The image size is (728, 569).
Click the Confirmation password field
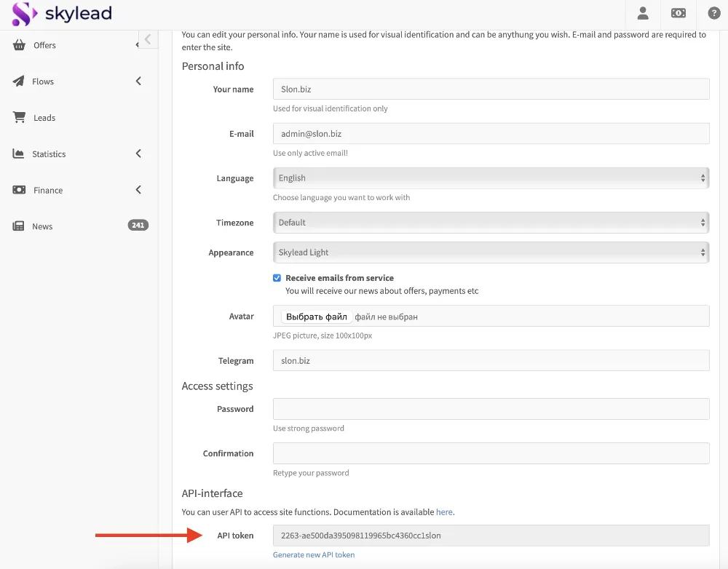491,453
